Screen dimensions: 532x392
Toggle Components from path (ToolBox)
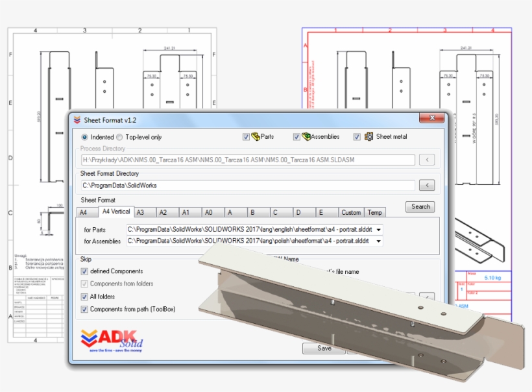tap(84, 310)
